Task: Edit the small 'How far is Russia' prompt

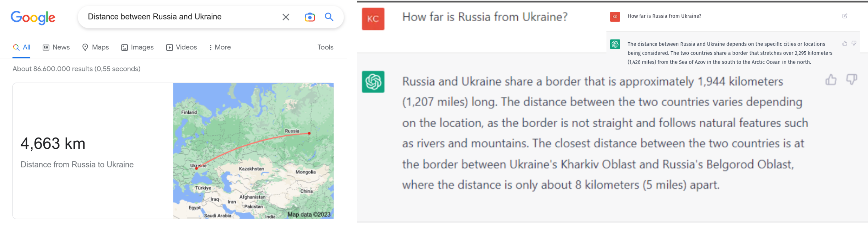Action: [844, 16]
